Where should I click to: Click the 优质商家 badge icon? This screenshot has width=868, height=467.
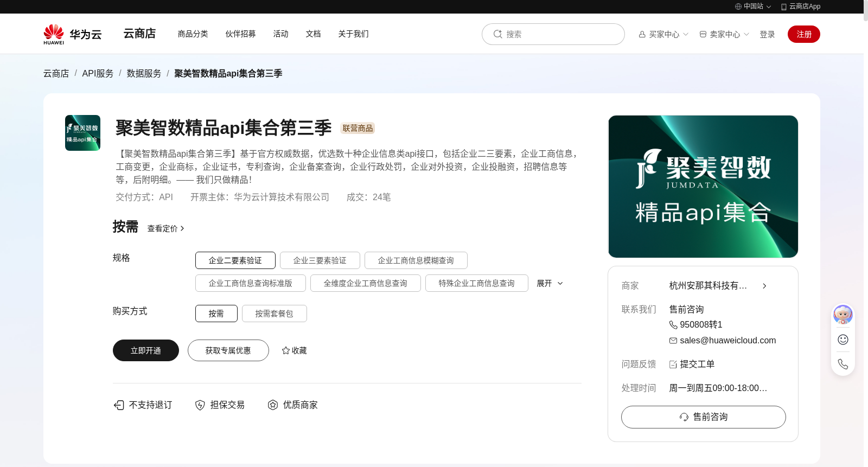[273, 405]
